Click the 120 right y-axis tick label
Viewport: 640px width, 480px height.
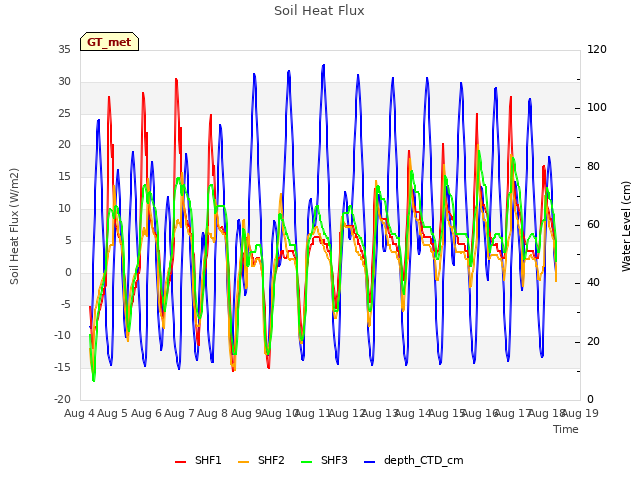(x=597, y=50)
